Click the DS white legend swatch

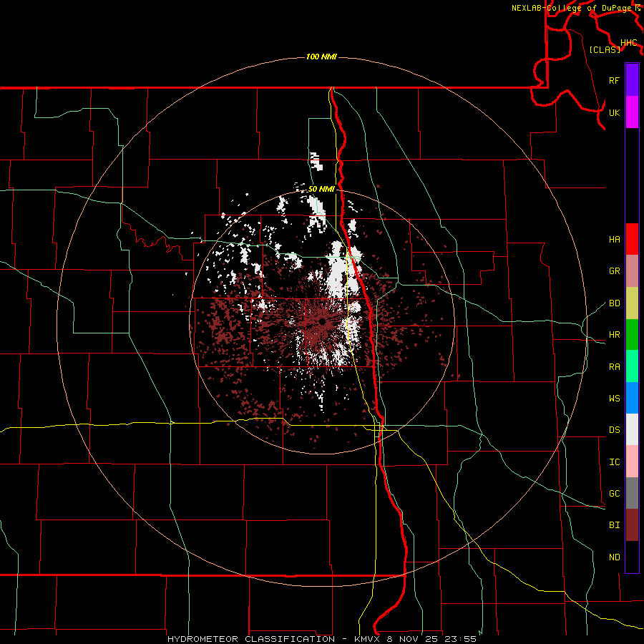pos(632,429)
